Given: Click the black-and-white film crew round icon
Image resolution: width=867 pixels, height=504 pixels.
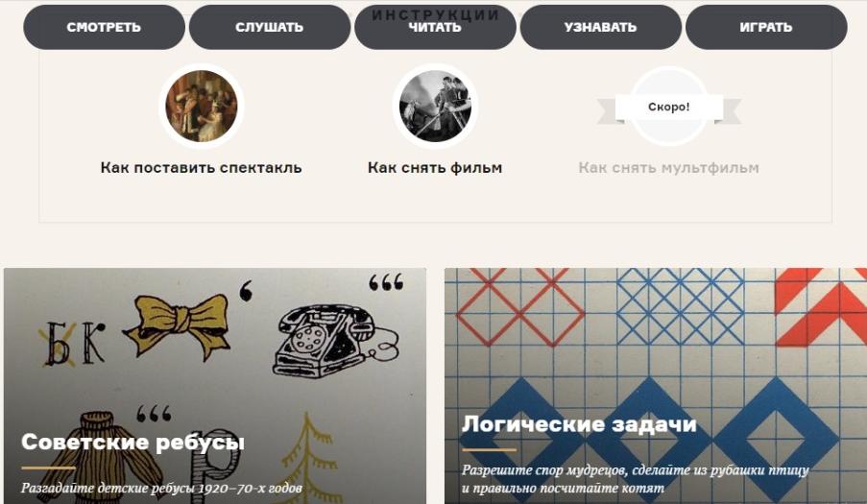Looking at the screenshot, I should coord(435,107).
